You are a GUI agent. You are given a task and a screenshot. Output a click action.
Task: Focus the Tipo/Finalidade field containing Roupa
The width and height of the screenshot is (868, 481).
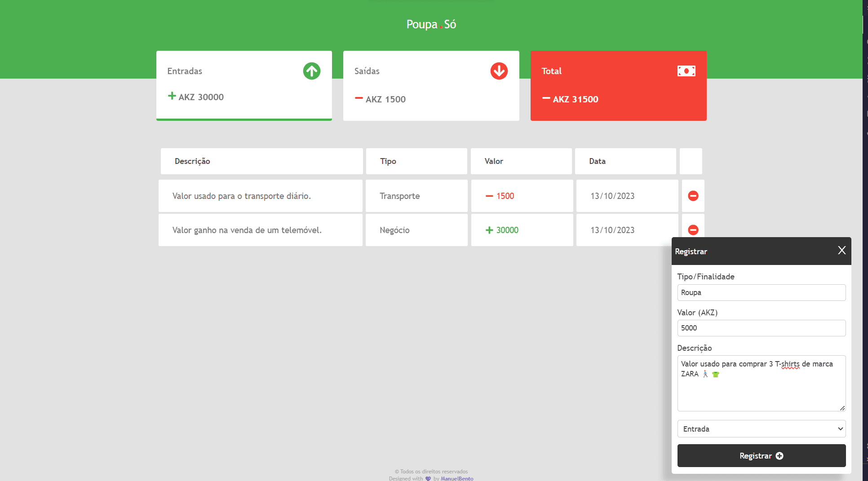(x=761, y=292)
